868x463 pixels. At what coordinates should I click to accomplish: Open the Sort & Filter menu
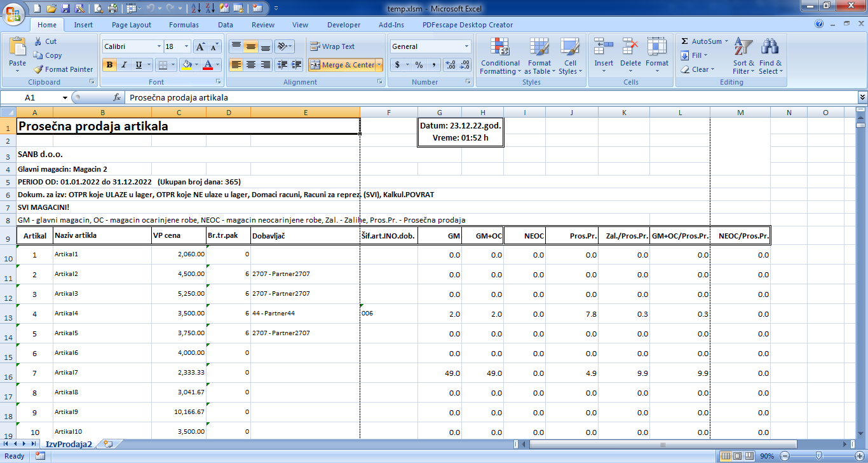743,55
